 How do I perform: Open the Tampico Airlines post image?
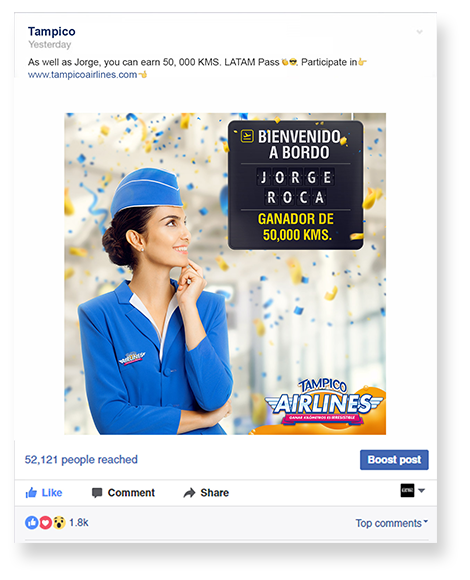225,274
